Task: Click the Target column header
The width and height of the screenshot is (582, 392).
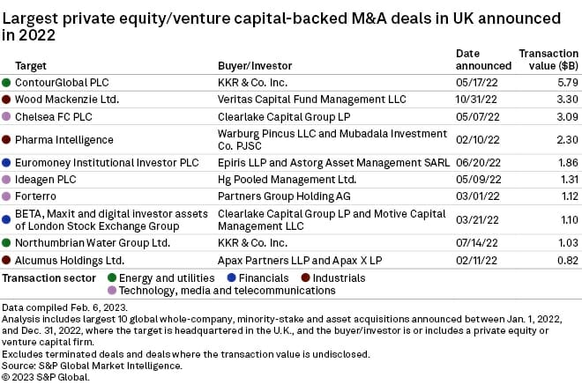Action: click(x=31, y=65)
